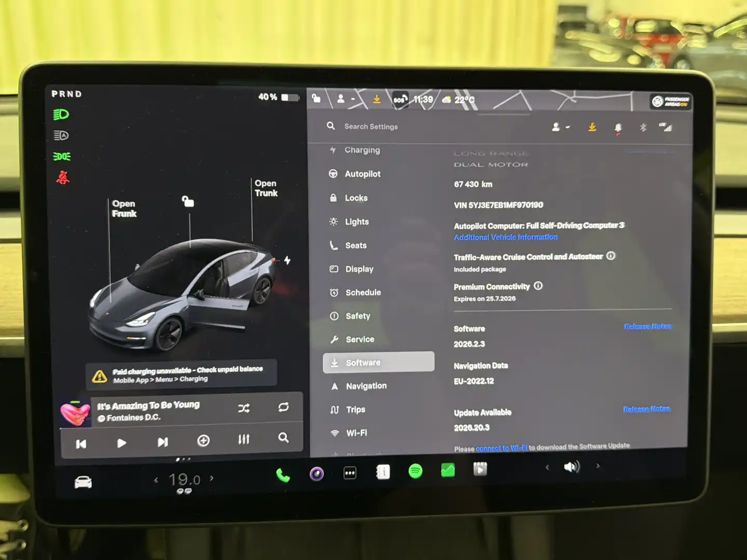Tap the charge port lightning bolt on car
Image resolution: width=747 pixels, height=560 pixels.
[287, 260]
